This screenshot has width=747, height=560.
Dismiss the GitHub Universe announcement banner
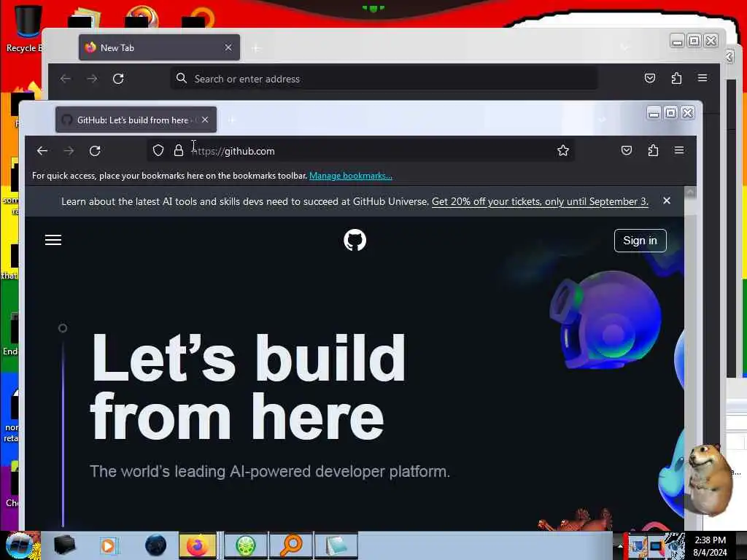(667, 201)
